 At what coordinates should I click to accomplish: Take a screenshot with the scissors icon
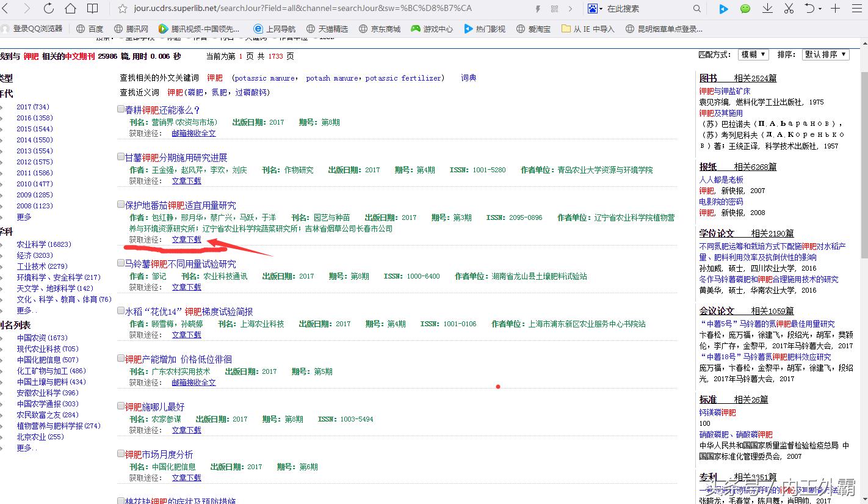click(788, 9)
